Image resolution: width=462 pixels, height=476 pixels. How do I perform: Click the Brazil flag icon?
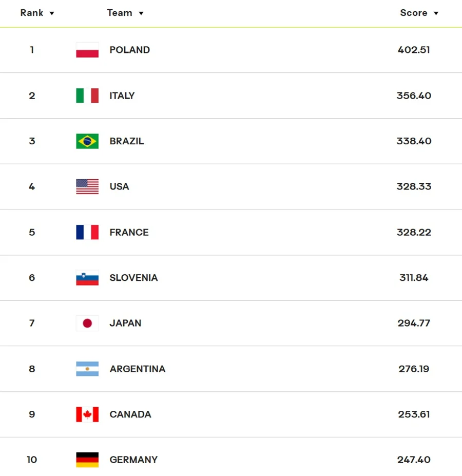click(87, 141)
